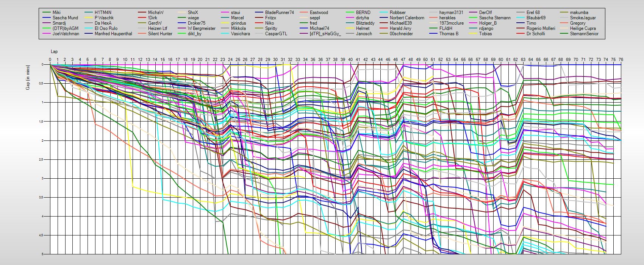Choose Spritty in the legend
Screen dimensions: 644x265
pyautogui.click(x=271, y=28)
